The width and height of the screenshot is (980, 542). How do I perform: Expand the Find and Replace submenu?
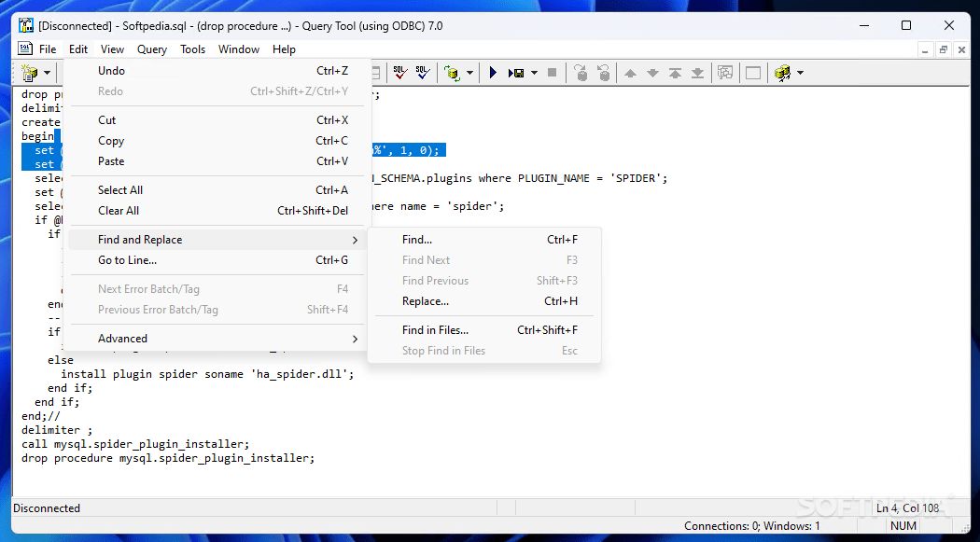click(217, 240)
